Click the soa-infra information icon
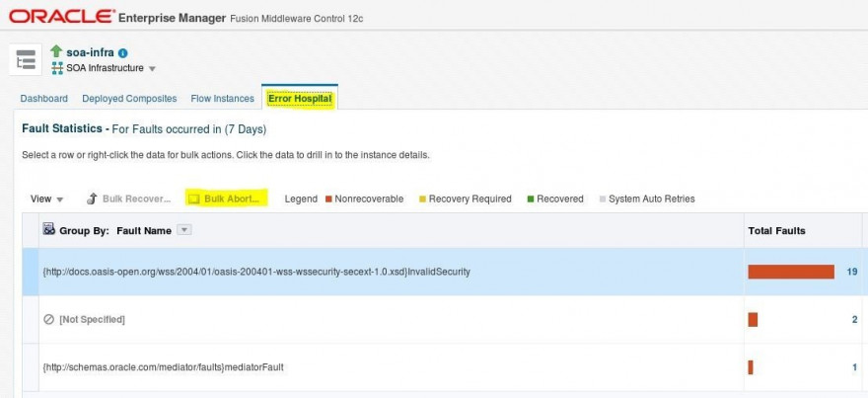Image resolution: width=868 pixels, height=398 pixels. pyautogui.click(x=123, y=53)
